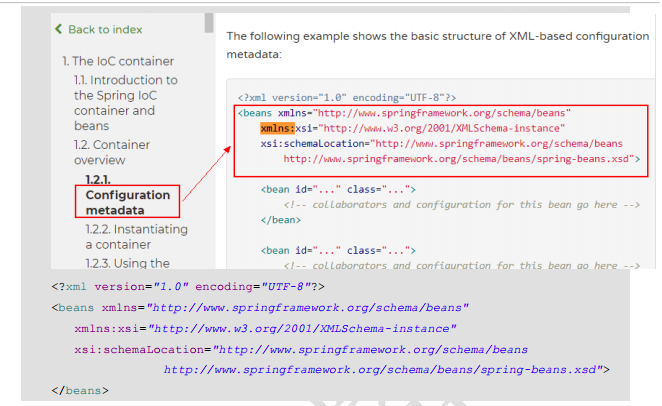Click the first bean id class line

(x=338, y=189)
